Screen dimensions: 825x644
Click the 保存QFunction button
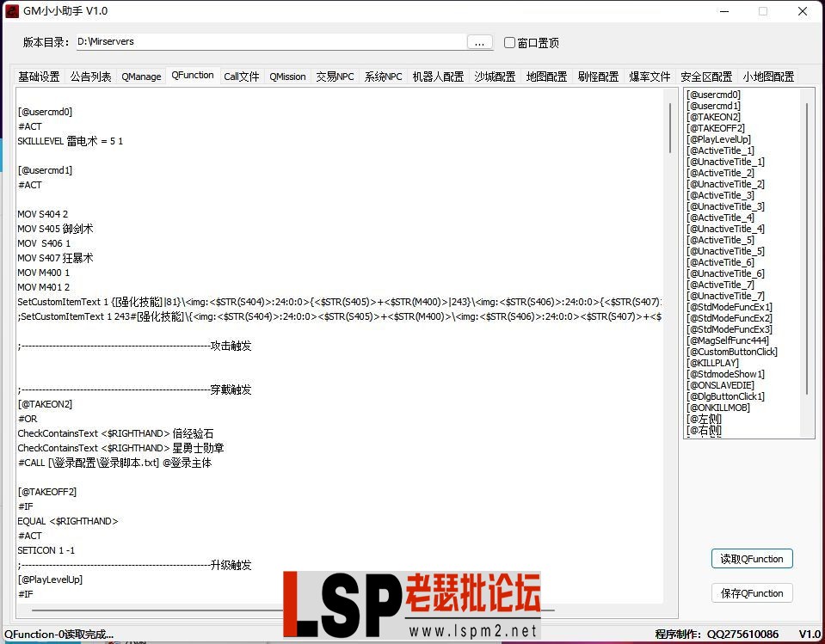751,592
